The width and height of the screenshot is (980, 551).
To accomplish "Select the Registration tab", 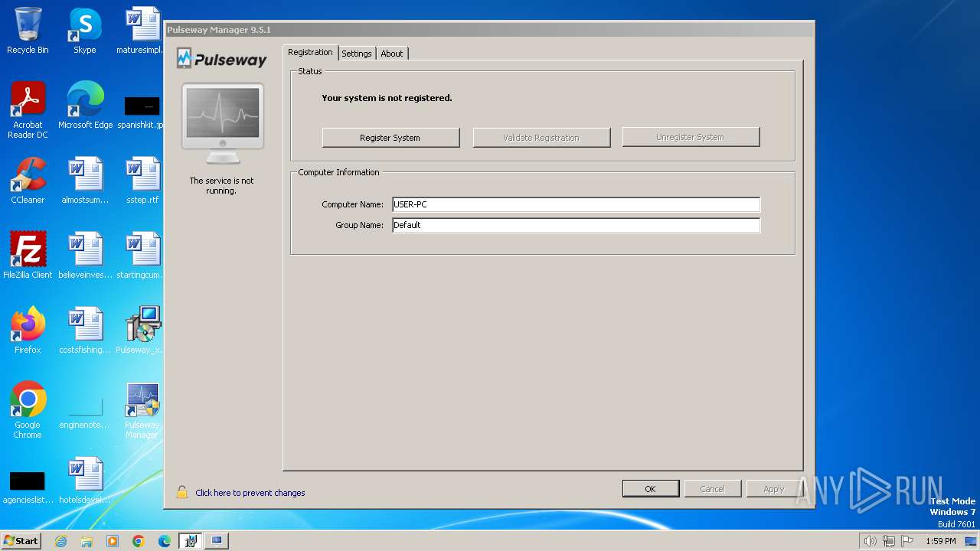I will tap(310, 52).
